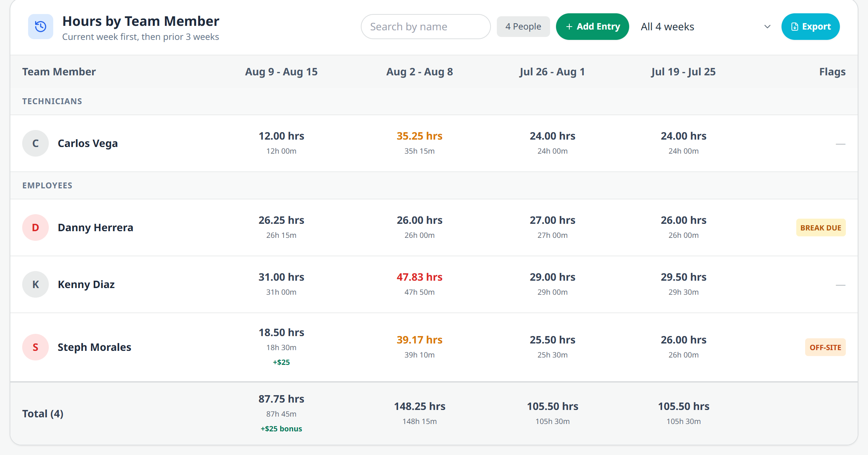Click the Aug 9 - Aug 15 column header
The image size is (868, 455).
click(x=281, y=72)
